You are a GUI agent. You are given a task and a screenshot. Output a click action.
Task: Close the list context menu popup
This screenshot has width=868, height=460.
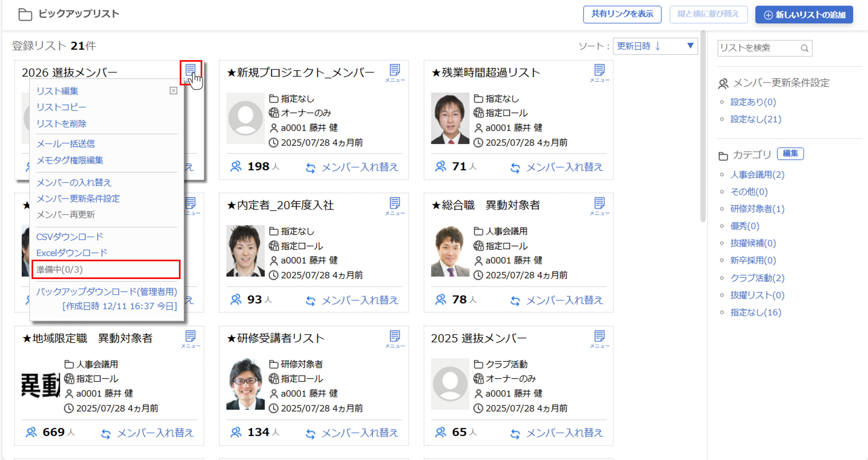[x=173, y=91]
